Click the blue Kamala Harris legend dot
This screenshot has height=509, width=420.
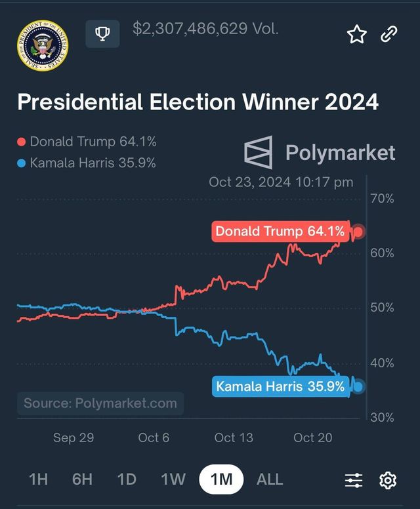click(x=21, y=163)
